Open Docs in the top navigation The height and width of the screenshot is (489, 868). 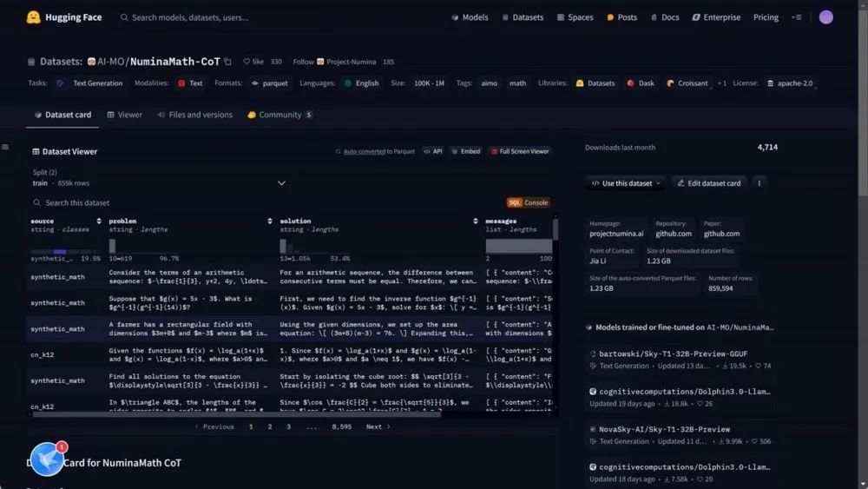tap(664, 17)
